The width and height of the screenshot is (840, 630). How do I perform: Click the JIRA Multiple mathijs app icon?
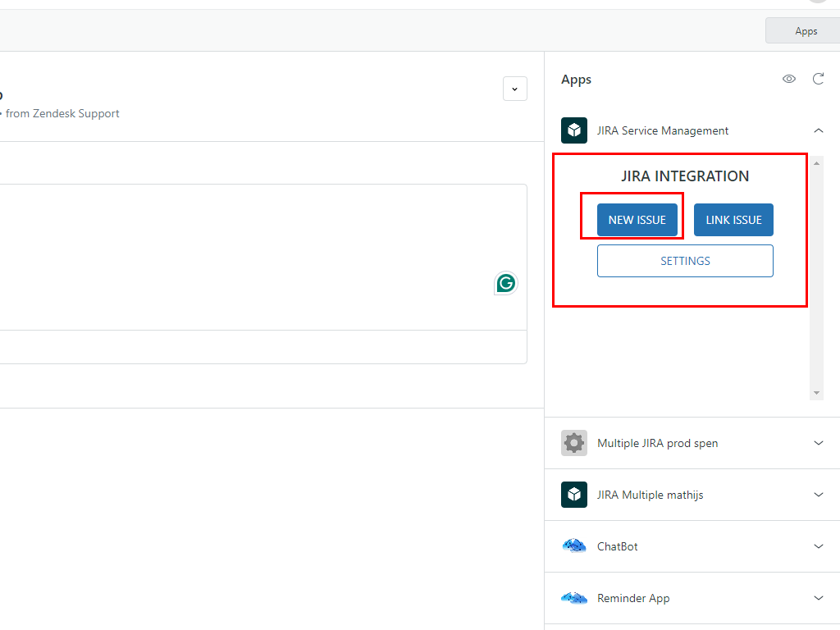point(574,495)
